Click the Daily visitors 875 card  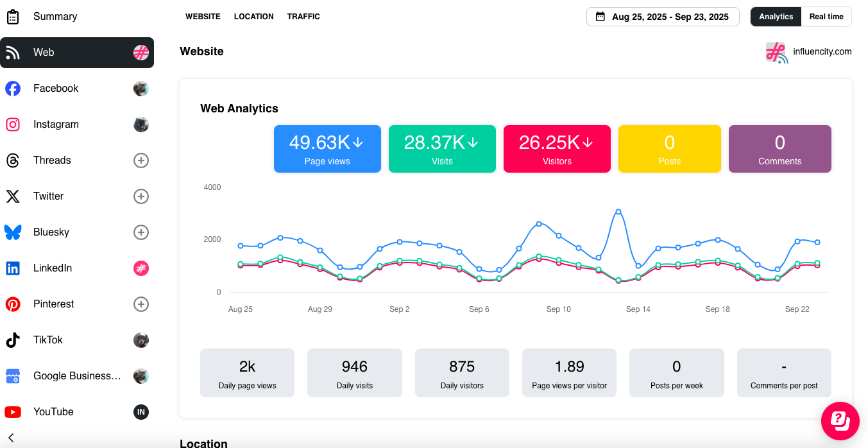point(462,373)
